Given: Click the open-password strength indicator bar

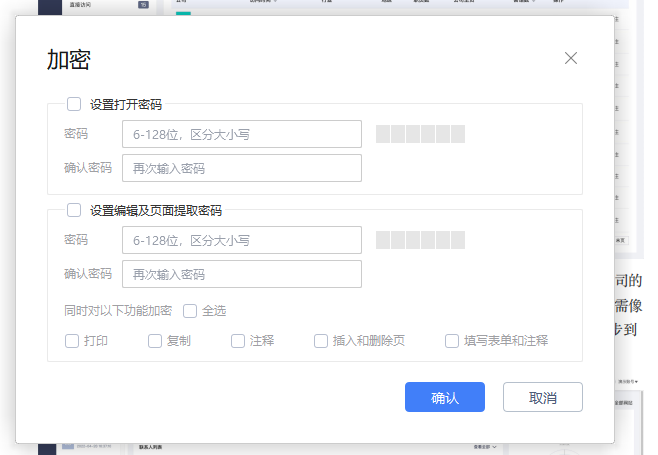Looking at the screenshot, I should pyautogui.click(x=420, y=134).
